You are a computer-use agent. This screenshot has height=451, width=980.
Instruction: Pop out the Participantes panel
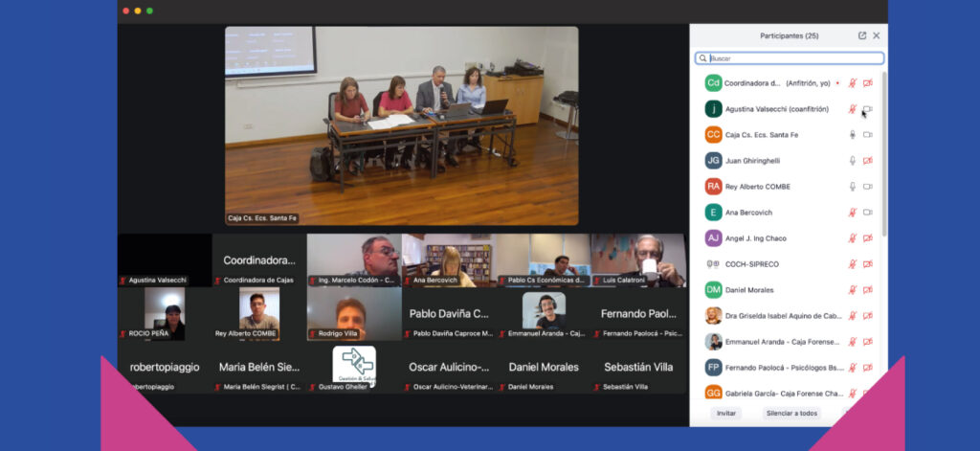click(861, 35)
